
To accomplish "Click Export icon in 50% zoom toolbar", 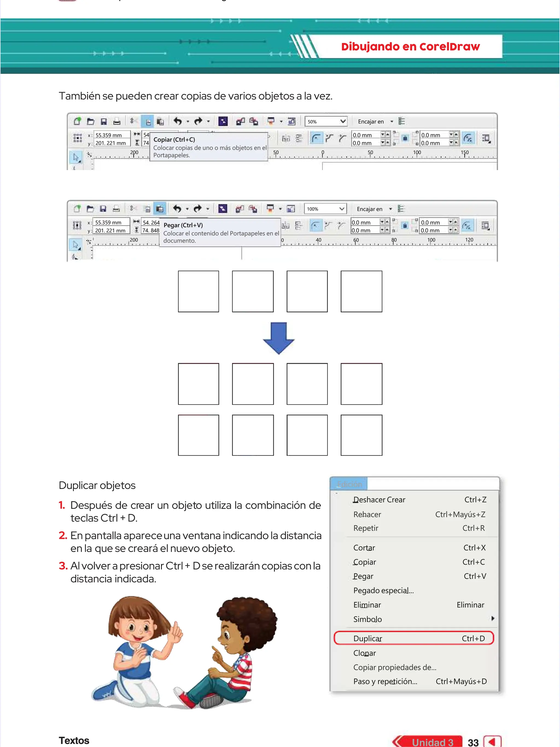I will pos(253,121).
